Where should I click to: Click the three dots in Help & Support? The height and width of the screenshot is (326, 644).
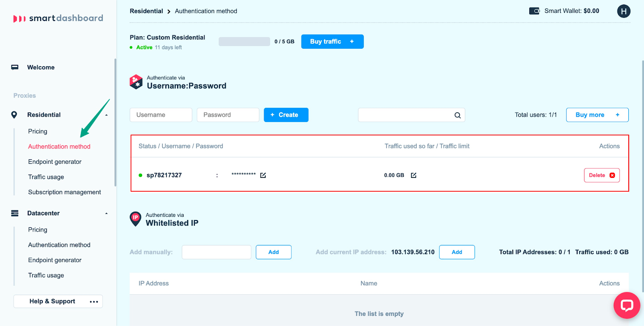coord(94,301)
